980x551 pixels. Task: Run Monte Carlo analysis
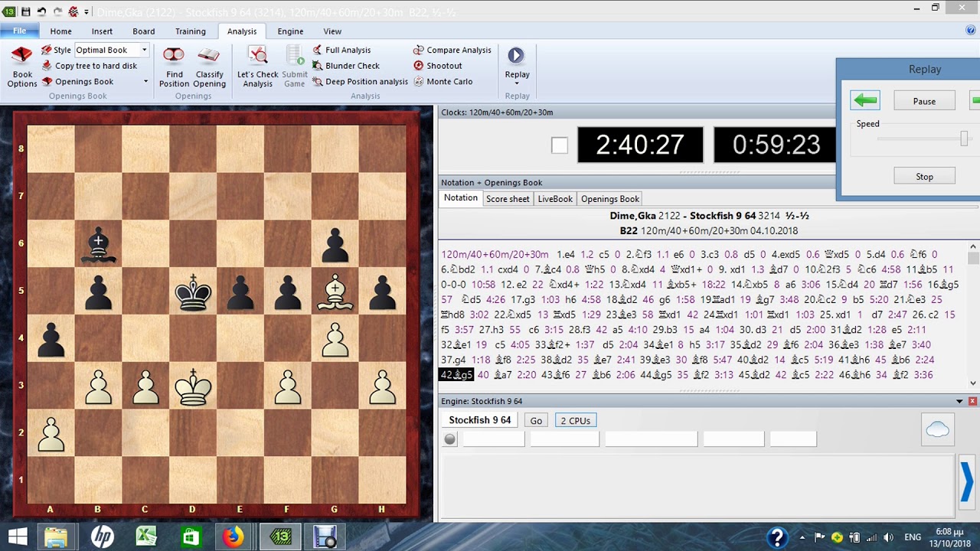coord(443,81)
